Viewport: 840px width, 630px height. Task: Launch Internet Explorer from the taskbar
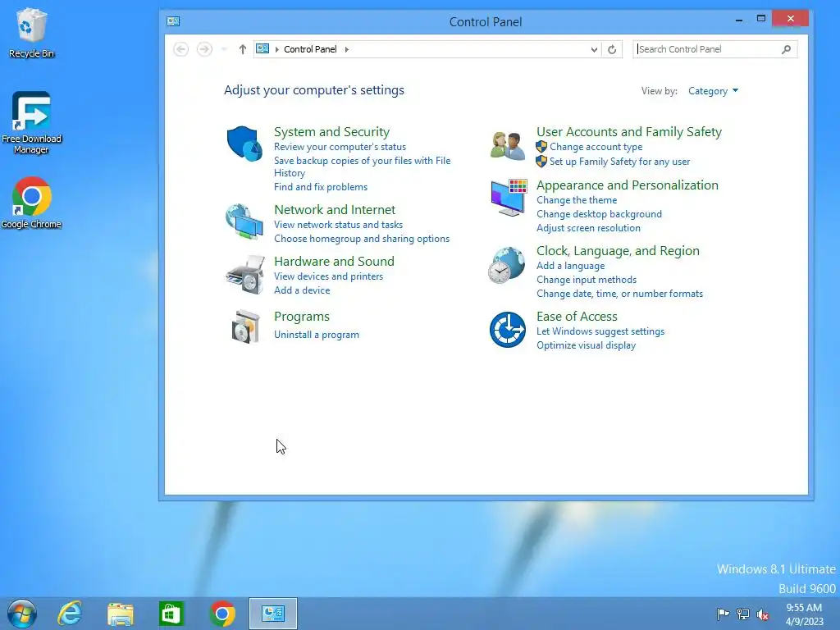click(70, 614)
